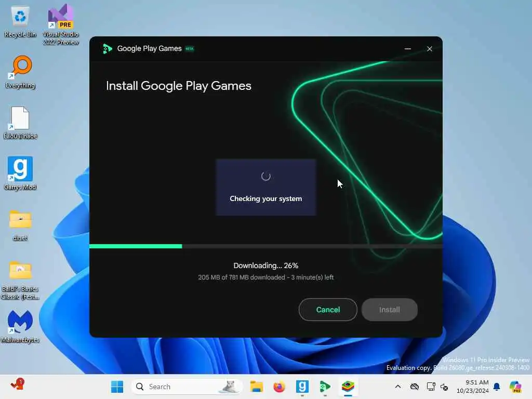Click the loading spinner in system check
The image size is (532, 399).
[x=265, y=176]
